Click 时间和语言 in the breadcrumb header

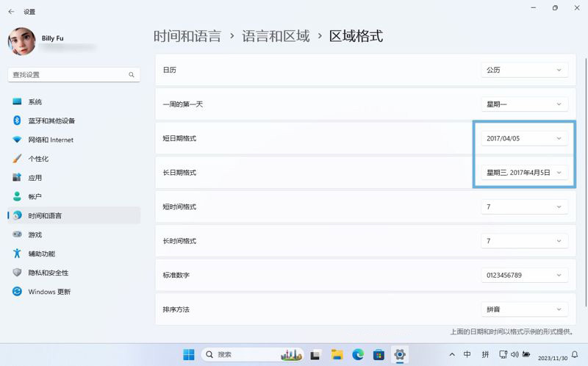187,36
